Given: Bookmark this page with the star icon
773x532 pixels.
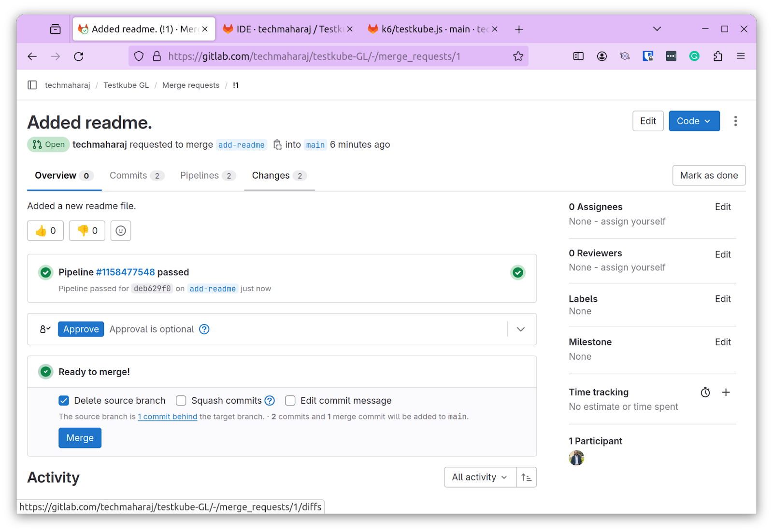Looking at the screenshot, I should pos(518,56).
